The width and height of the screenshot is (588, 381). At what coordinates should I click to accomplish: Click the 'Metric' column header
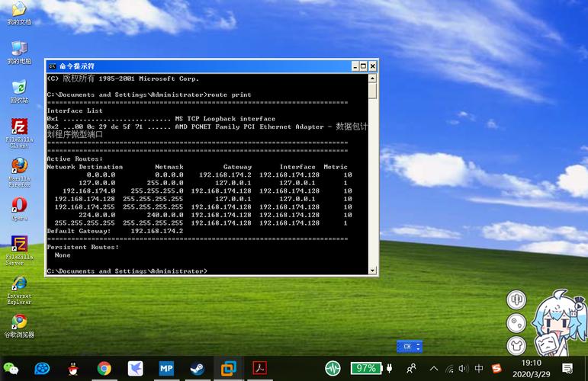pos(336,167)
